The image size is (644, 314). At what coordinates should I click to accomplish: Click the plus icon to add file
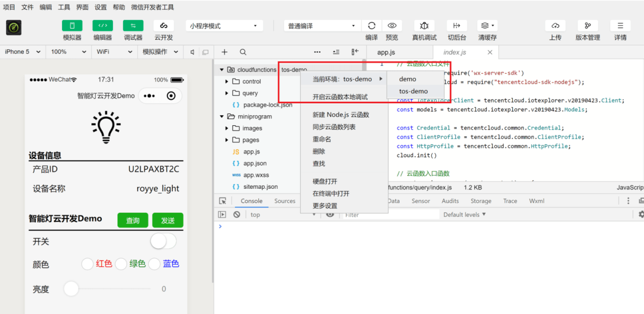point(225,52)
